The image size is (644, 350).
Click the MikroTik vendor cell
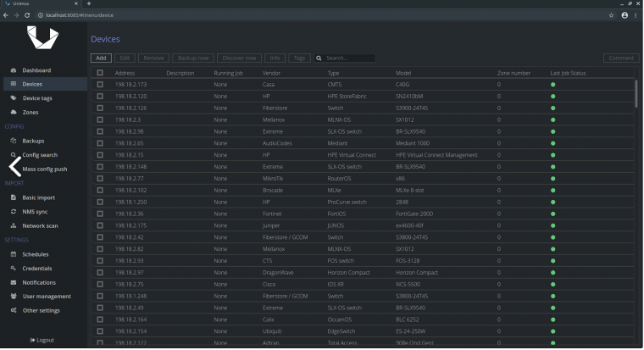(x=273, y=179)
